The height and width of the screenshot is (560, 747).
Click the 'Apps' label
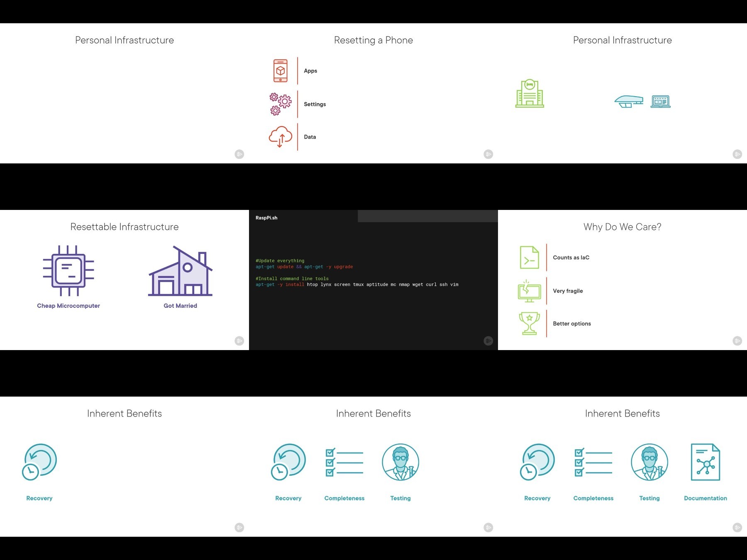(x=310, y=71)
